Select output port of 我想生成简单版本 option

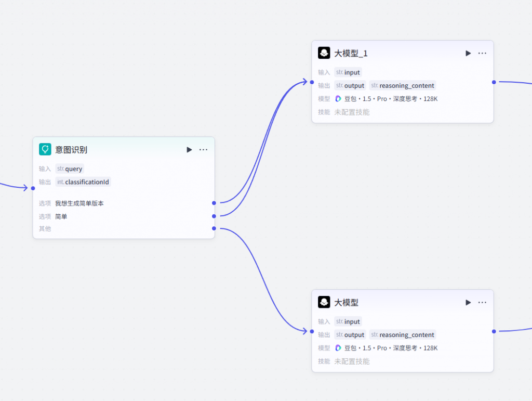point(214,203)
